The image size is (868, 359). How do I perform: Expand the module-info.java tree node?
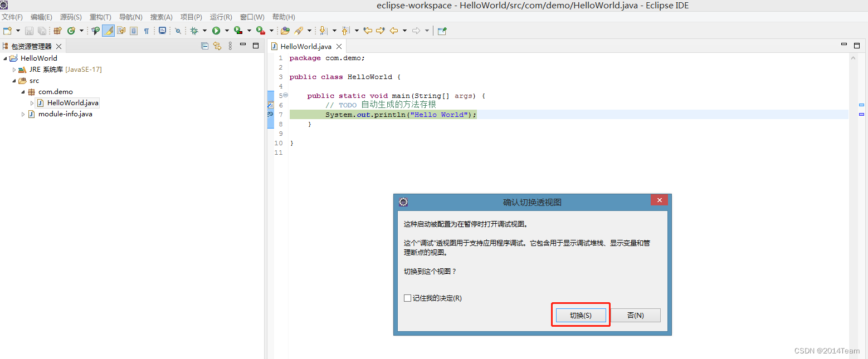pyautogui.click(x=23, y=114)
